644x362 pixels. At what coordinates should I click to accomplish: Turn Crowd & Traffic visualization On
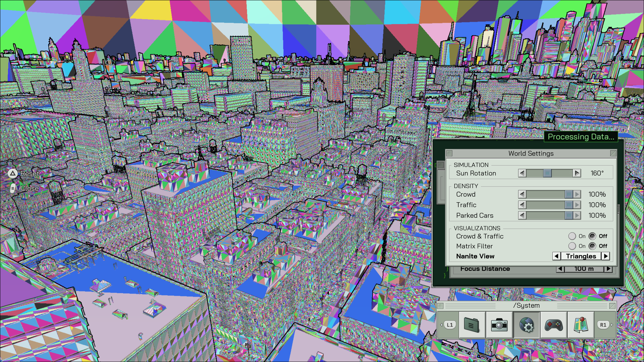[x=572, y=236]
